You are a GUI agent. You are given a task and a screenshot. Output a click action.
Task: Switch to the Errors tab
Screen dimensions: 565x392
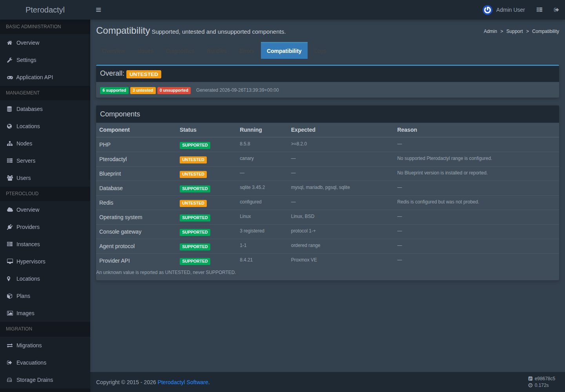[247, 51]
